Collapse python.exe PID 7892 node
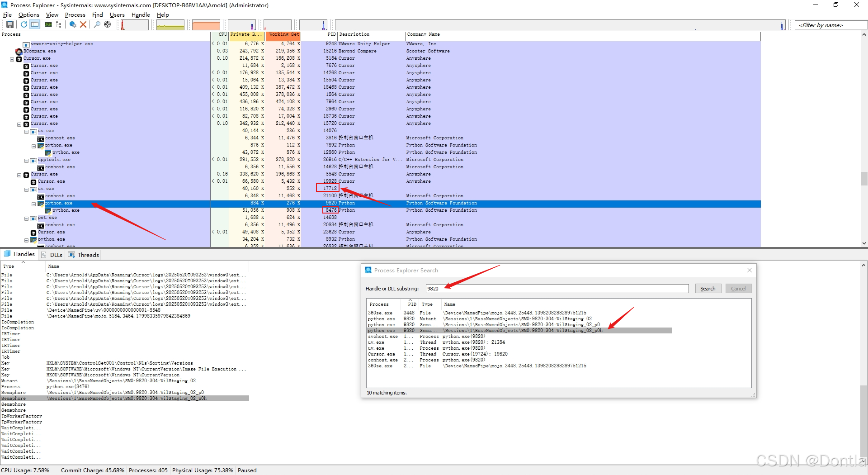 coord(34,146)
